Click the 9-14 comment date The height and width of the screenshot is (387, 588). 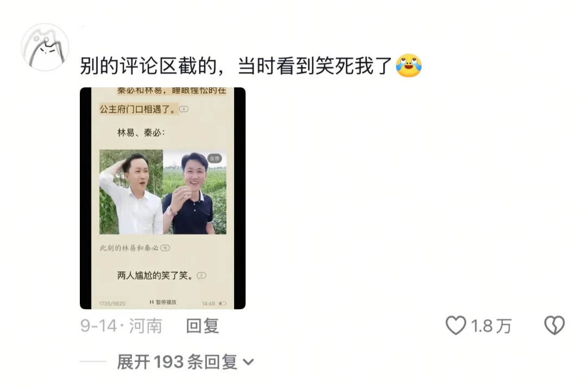tap(99, 326)
